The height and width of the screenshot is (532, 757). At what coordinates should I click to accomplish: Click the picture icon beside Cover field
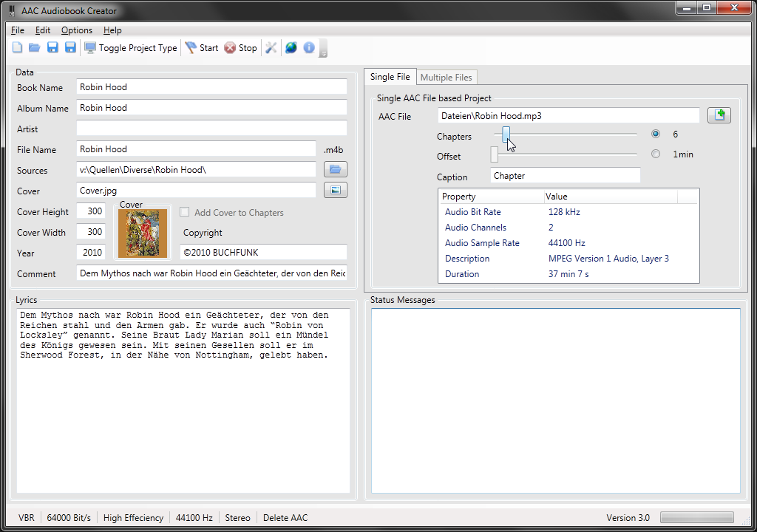point(335,191)
